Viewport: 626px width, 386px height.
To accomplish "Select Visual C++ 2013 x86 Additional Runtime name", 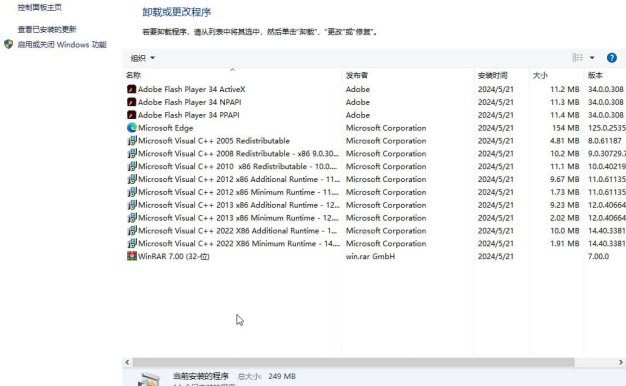I will click(x=239, y=205).
